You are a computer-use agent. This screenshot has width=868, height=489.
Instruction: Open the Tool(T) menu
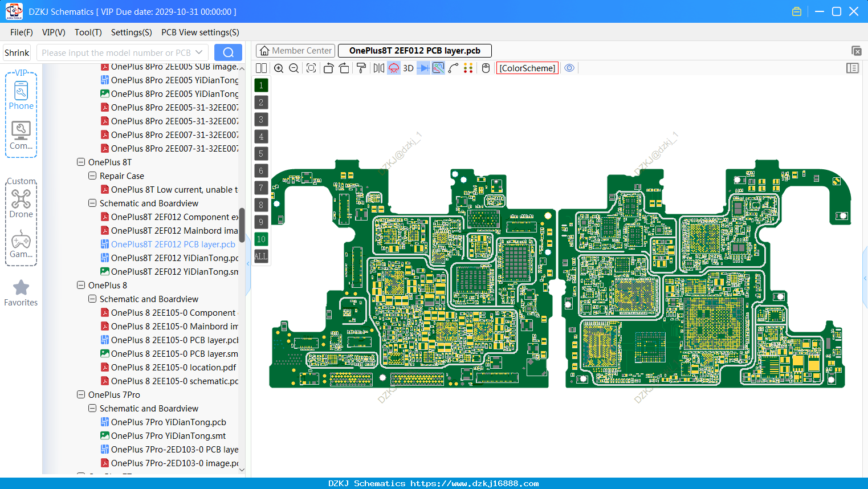88,32
